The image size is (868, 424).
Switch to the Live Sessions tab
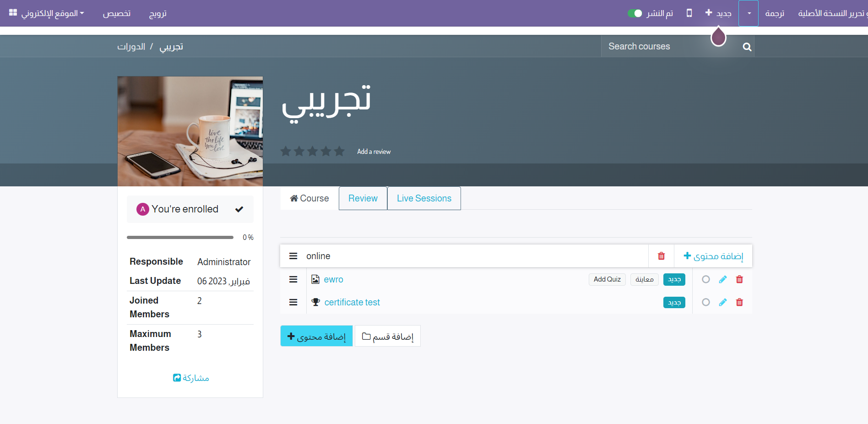(x=424, y=198)
